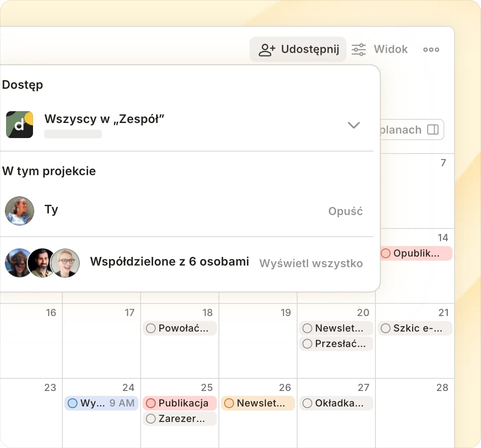Open the red Opublik task on the 14th

point(416,253)
